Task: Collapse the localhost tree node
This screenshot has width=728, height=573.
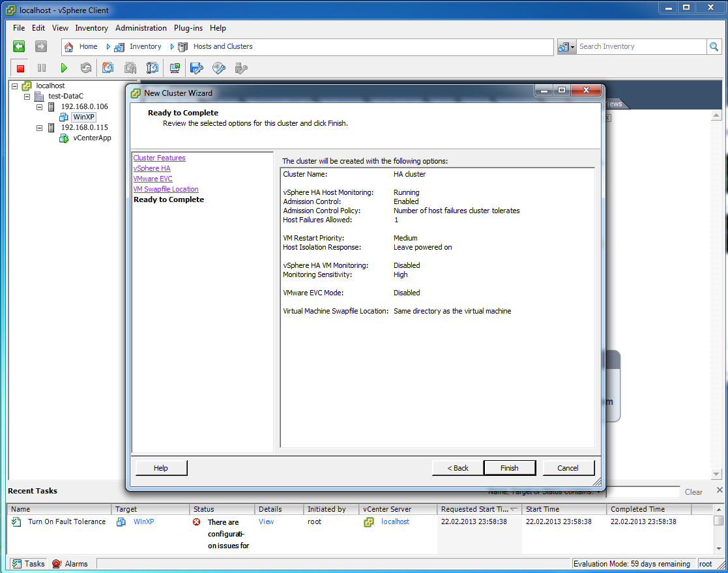Action: [15, 86]
